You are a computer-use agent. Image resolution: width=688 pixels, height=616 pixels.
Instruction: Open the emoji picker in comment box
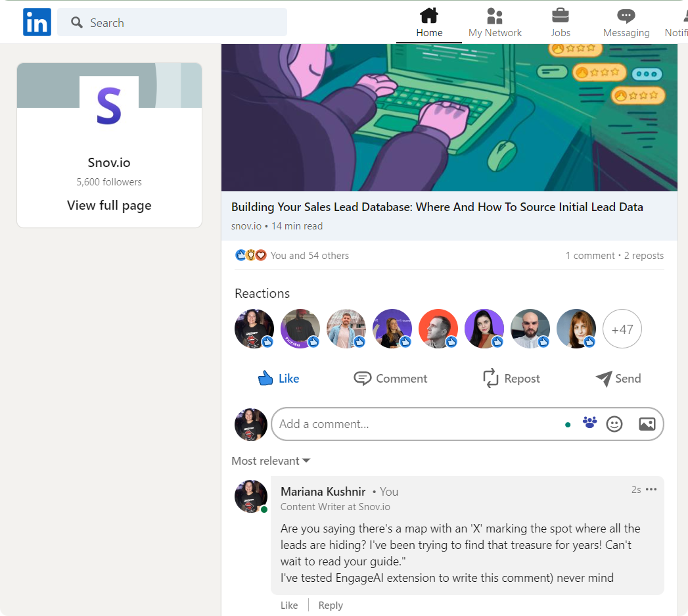click(614, 424)
